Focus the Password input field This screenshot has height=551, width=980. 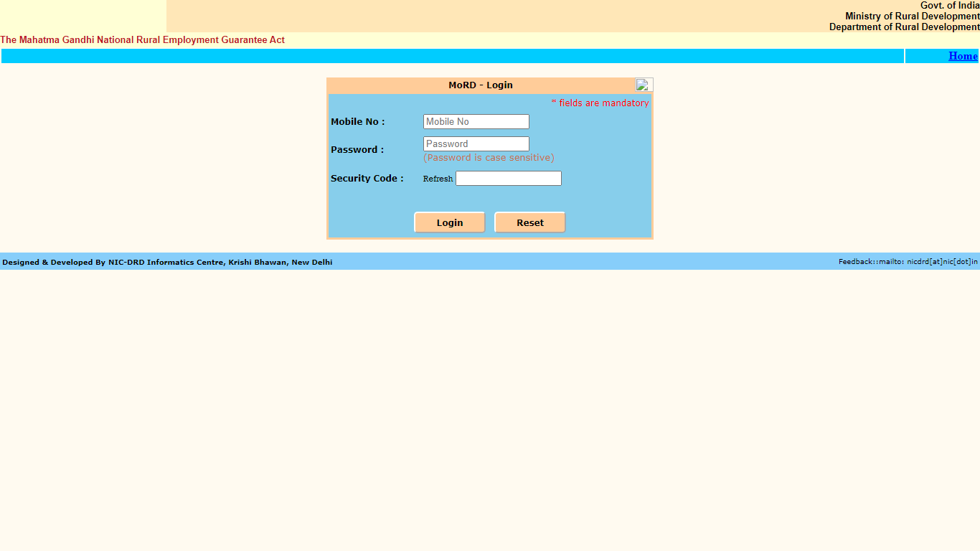[x=476, y=143]
